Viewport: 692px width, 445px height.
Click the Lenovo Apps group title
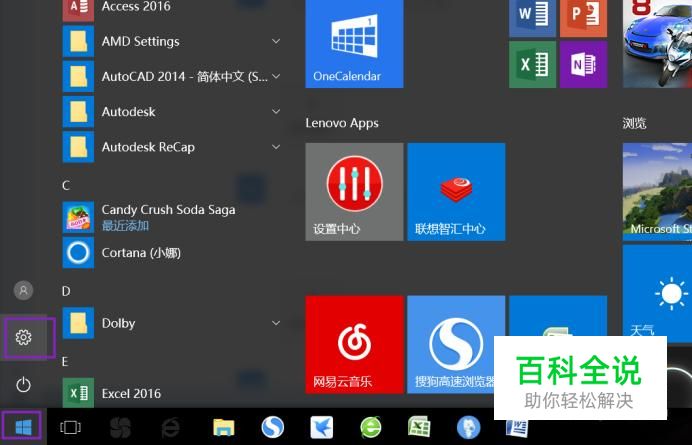[x=342, y=123]
